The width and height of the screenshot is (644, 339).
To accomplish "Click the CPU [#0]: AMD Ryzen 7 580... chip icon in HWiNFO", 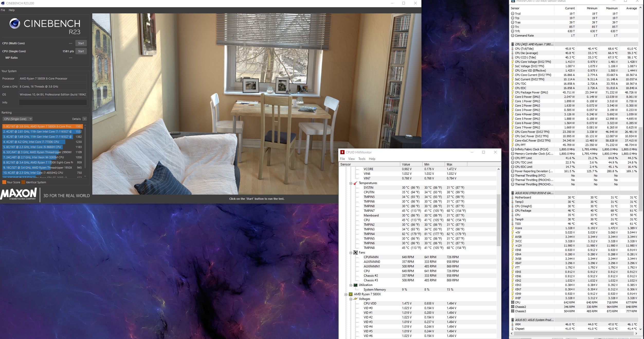I will click(x=513, y=44).
